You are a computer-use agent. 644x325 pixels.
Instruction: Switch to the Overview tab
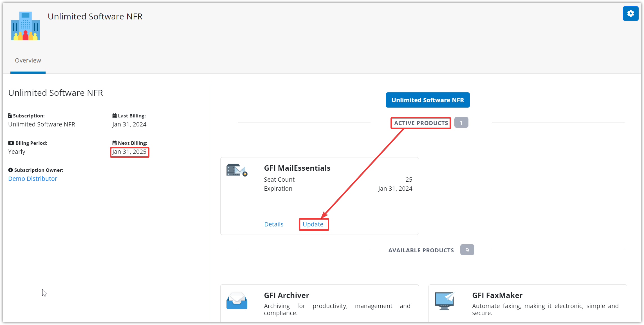click(x=28, y=60)
